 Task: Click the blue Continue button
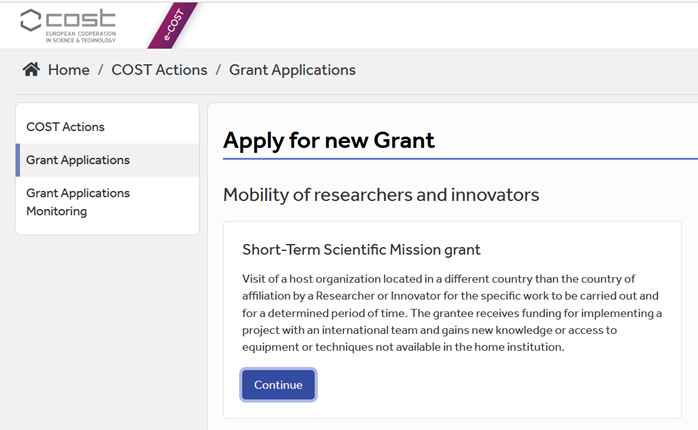(x=278, y=385)
